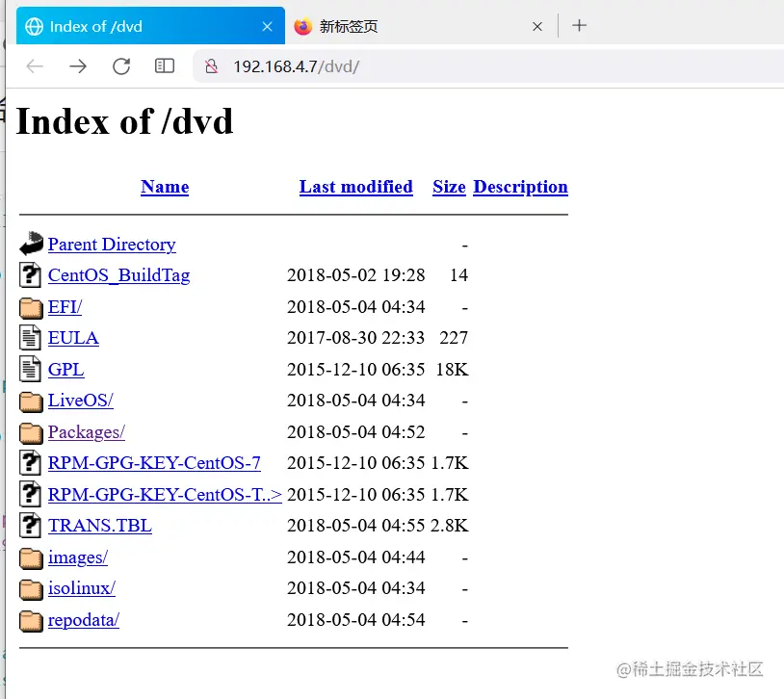
Task: Open the images/ folder link
Action: [x=78, y=557]
